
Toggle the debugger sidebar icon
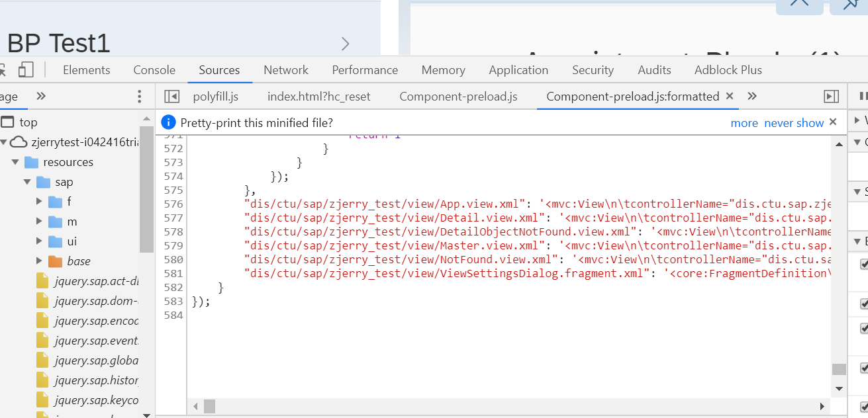coord(831,97)
